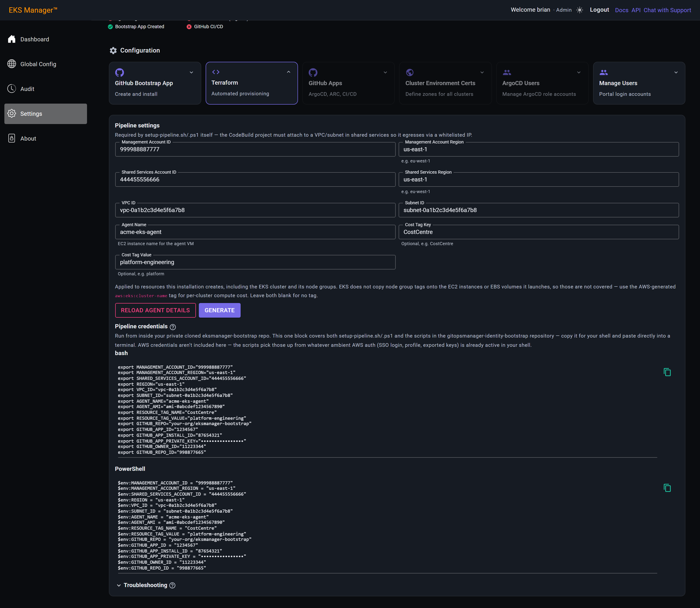This screenshot has width=700, height=608.
Task: Expand the ArgoCD Users card chevron
Action: (579, 72)
